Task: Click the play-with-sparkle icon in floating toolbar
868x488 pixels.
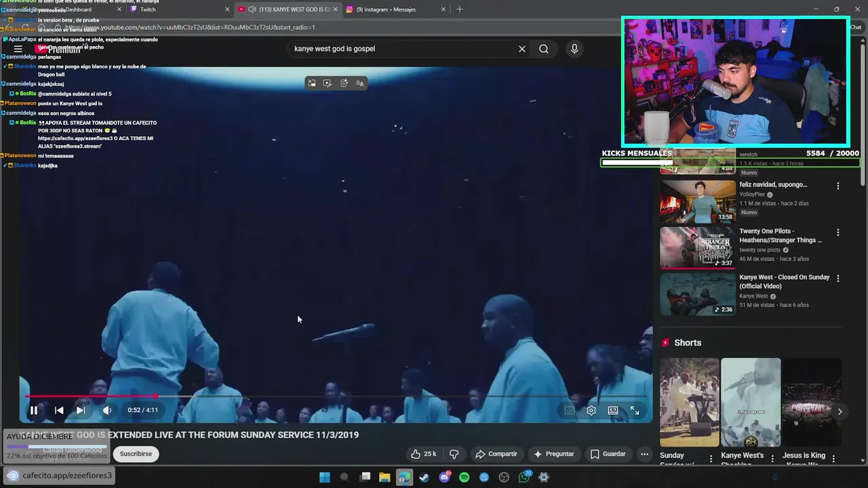Action: point(328,83)
